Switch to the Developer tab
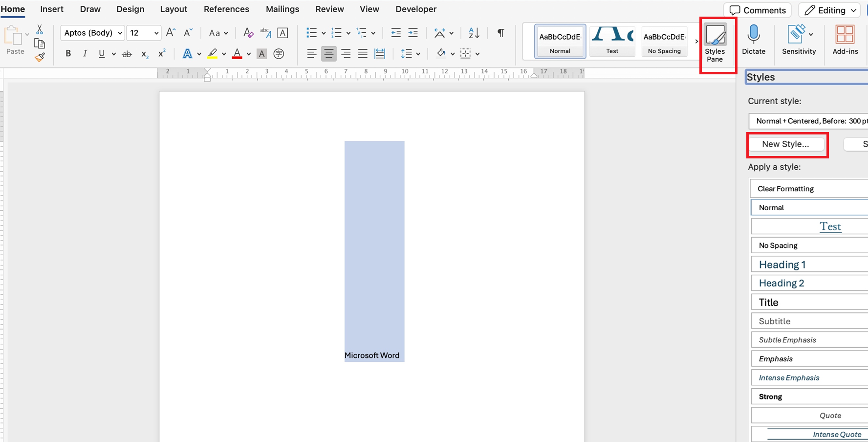 coord(416,9)
